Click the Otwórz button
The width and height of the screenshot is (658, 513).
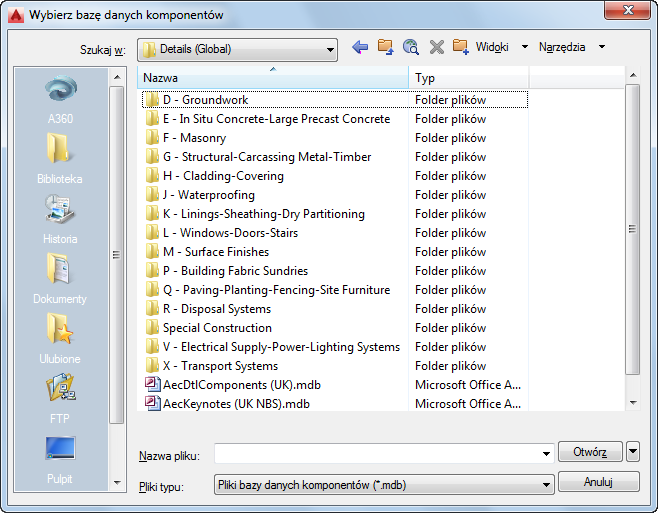(590, 452)
